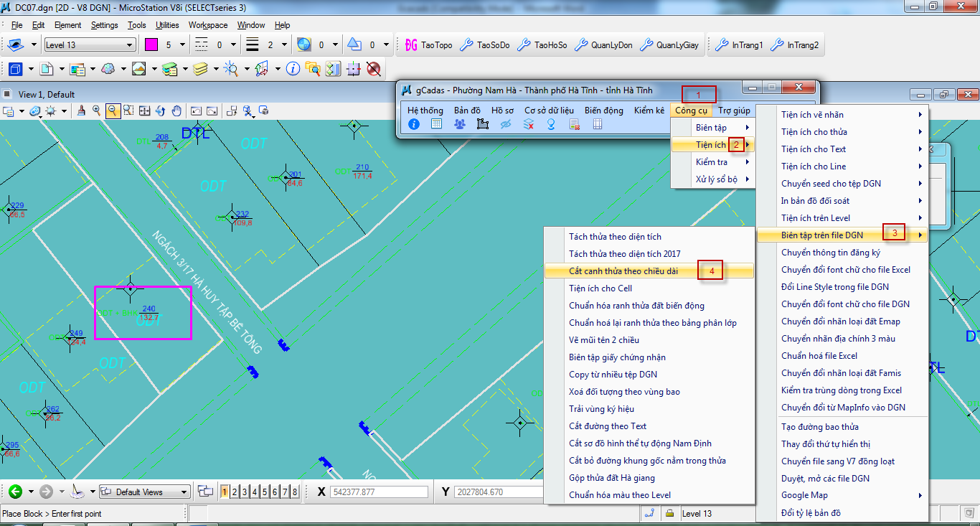Click the InTrang1 wrench tool
This screenshot has height=526, width=980.
pos(739,45)
